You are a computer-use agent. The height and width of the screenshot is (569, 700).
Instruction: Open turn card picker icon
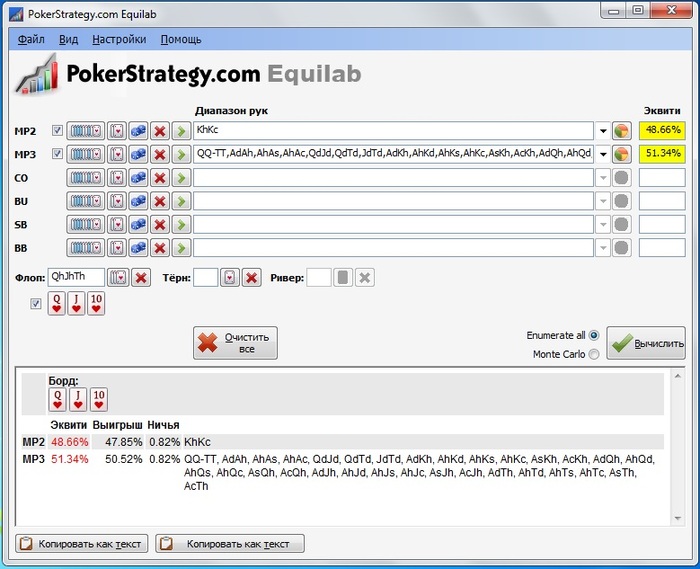click(x=229, y=278)
